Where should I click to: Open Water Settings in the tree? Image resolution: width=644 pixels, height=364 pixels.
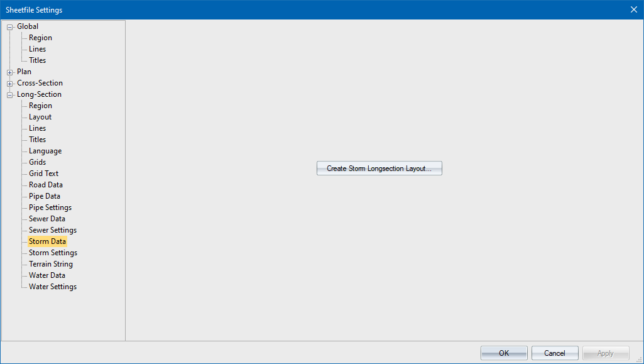point(52,287)
